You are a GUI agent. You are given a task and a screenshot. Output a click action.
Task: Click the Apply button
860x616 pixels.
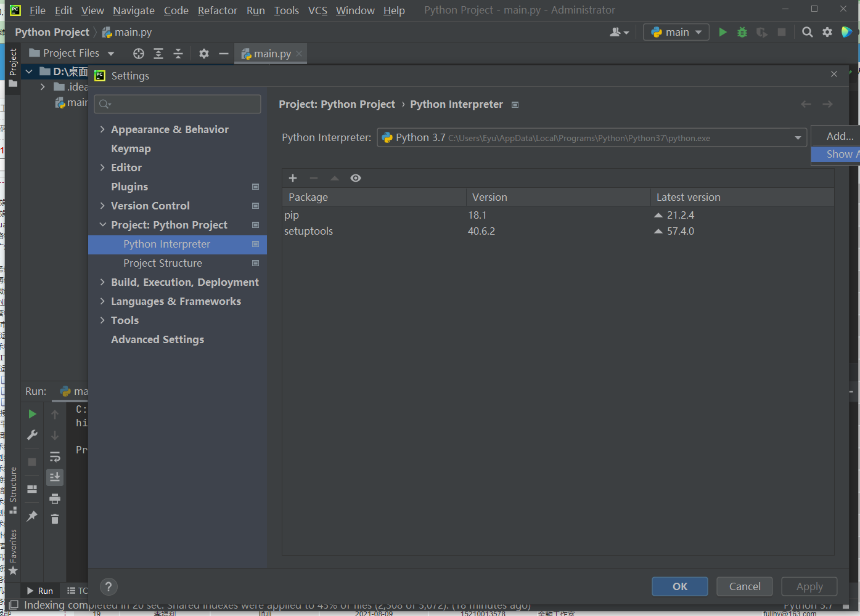809,586
